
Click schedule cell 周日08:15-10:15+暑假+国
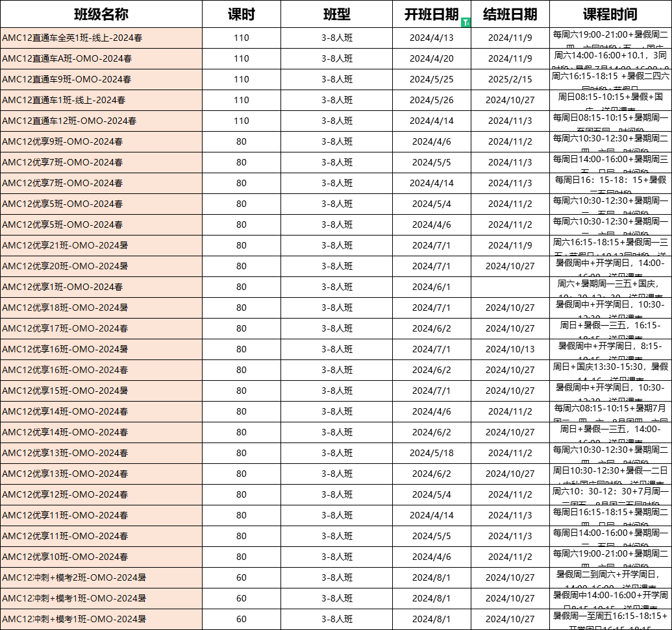[610, 100]
